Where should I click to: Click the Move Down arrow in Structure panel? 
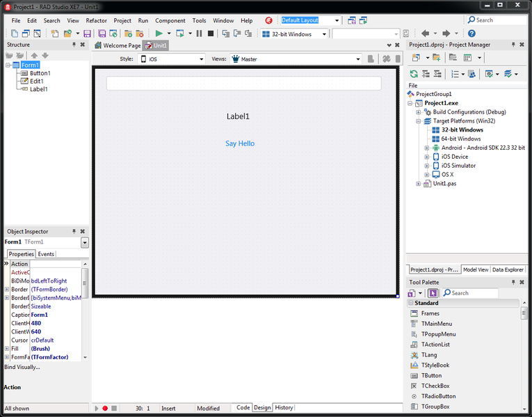[x=45, y=56]
